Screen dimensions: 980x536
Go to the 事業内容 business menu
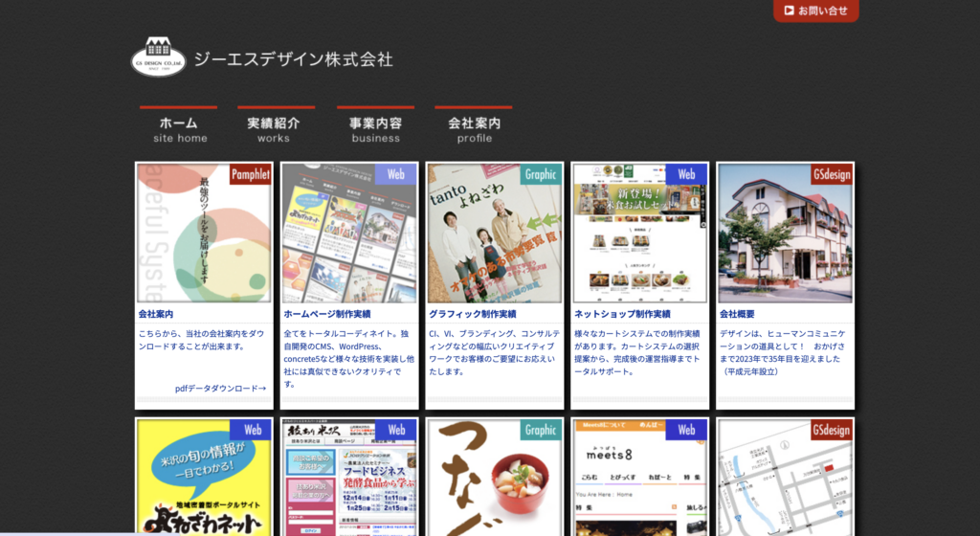pos(375,129)
